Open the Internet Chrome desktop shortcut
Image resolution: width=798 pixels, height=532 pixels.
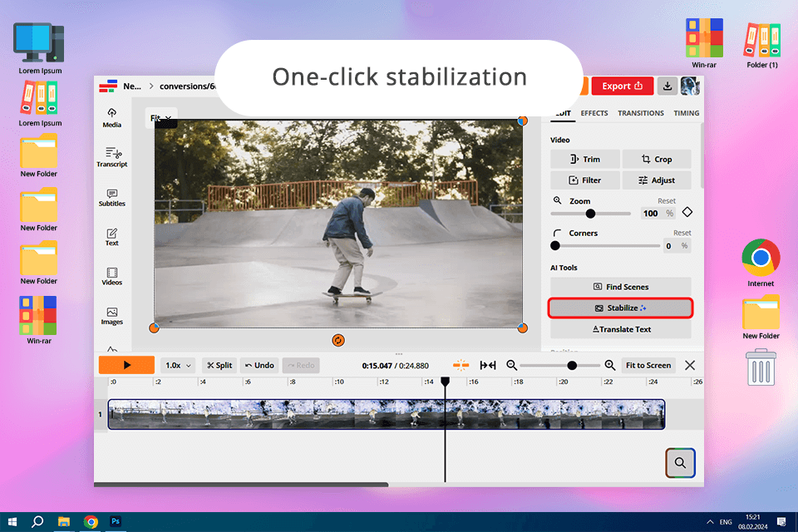pos(761,263)
